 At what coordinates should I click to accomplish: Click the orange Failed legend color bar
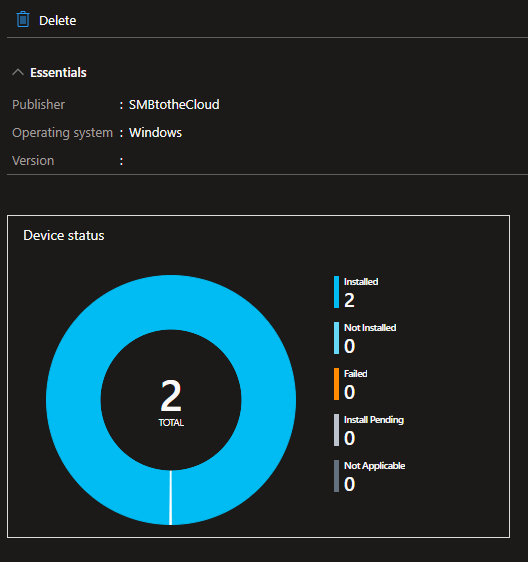point(336,384)
